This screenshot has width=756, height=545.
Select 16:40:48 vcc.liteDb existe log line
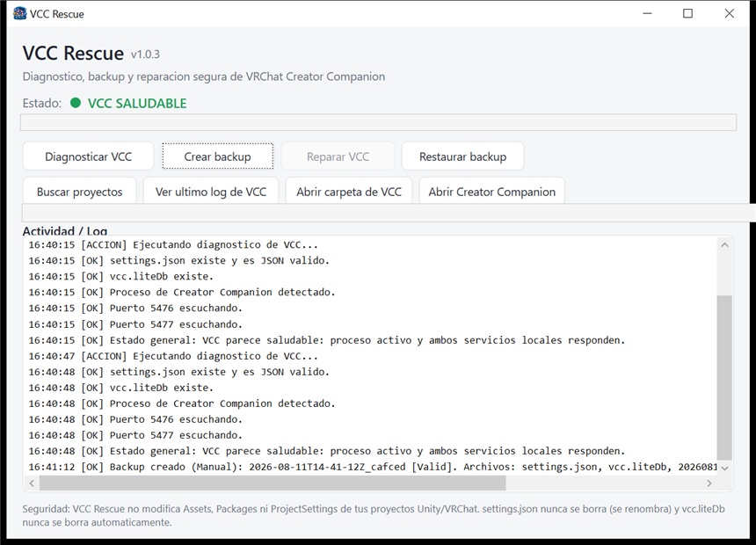pyautogui.click(x=120, y=388)
